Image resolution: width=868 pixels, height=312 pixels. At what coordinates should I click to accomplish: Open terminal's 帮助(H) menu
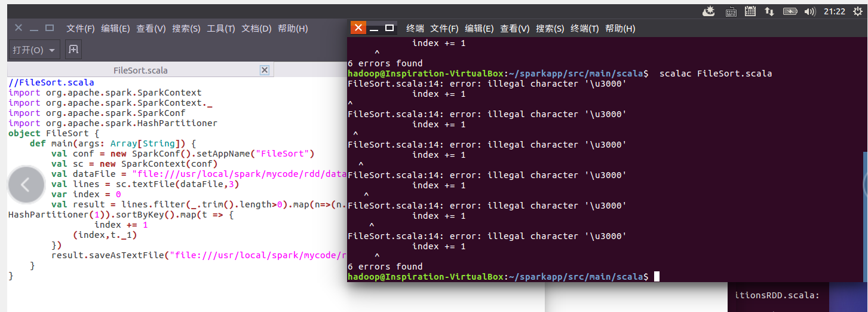(x=620, y=28)
